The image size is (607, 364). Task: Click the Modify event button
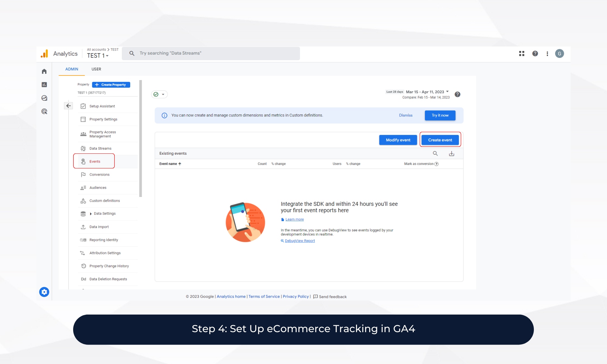coord(398,140)
